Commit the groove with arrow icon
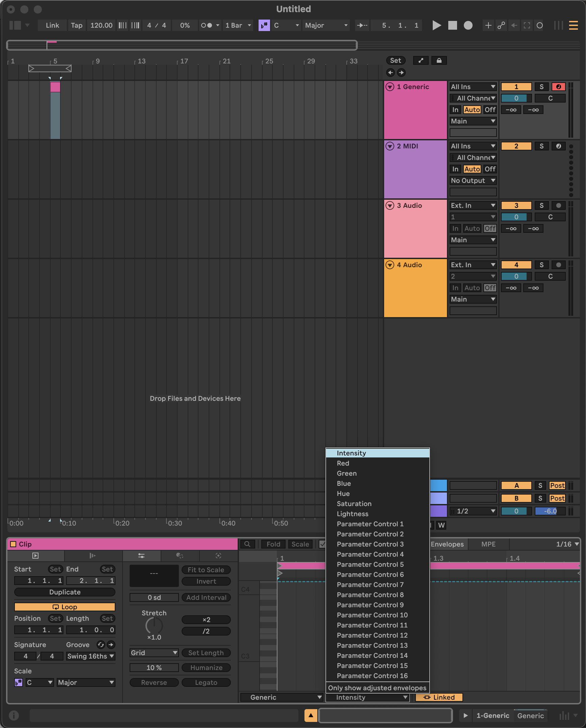This screenshot has width=586, height=728. (x=111, y=645)
